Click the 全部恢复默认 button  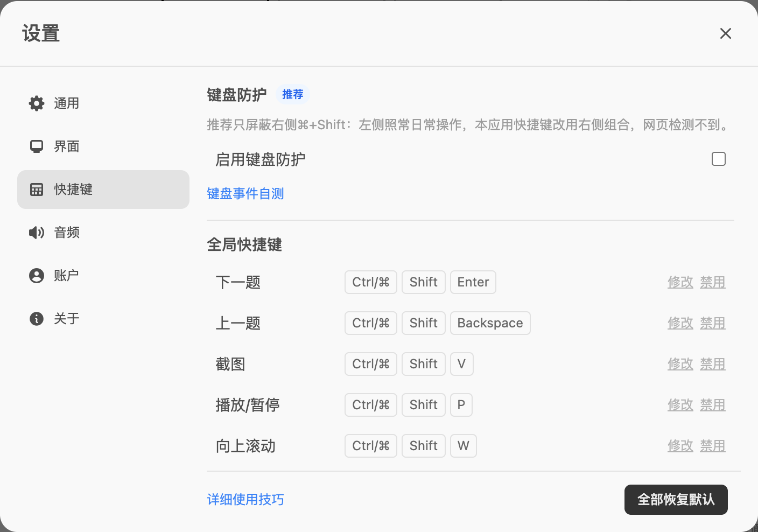676,500
